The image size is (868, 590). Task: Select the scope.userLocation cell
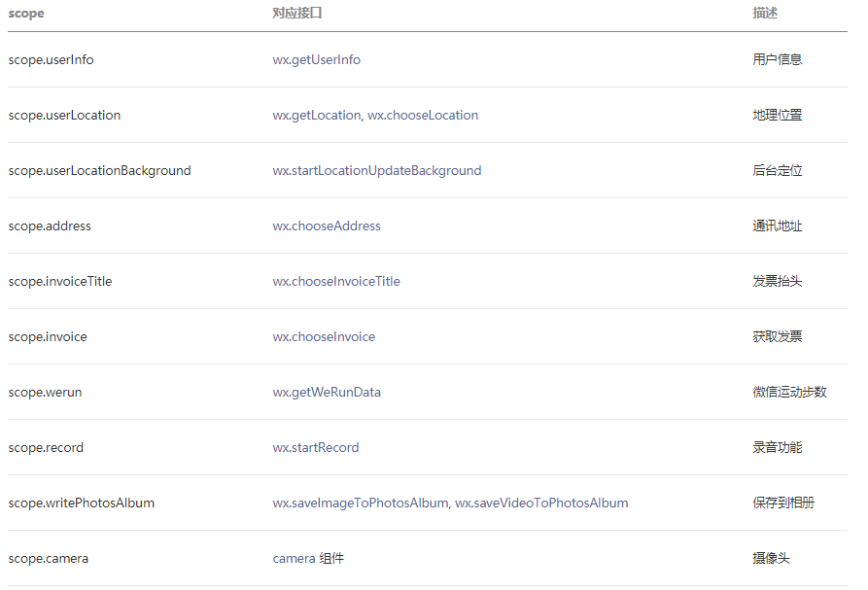[x=64, y=115]
